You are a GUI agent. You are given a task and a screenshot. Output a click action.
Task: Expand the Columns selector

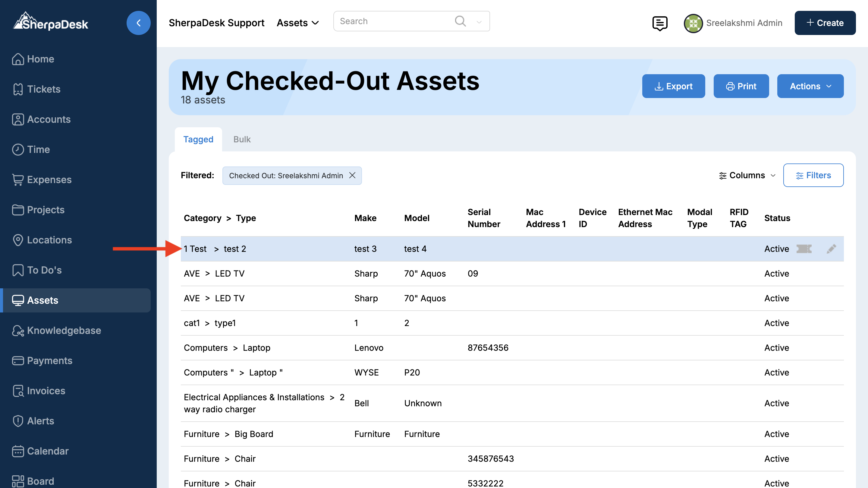click(x=747, y=175)
